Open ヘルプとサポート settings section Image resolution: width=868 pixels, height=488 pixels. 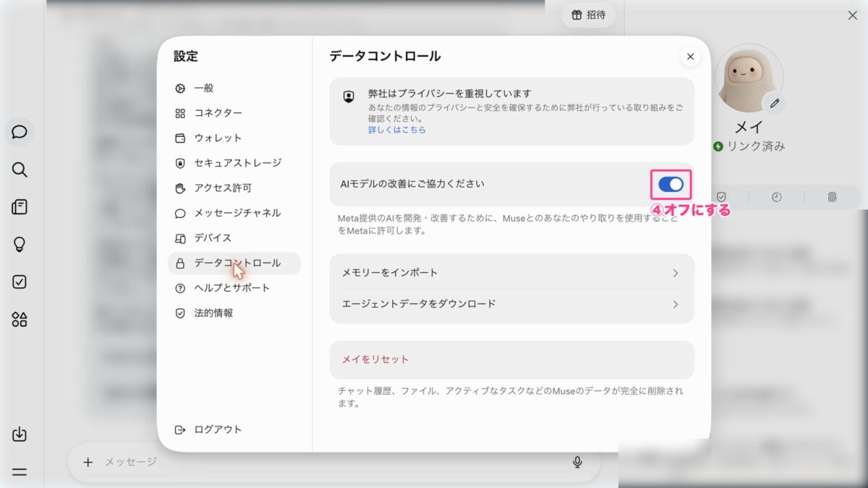tap(234, 288)
